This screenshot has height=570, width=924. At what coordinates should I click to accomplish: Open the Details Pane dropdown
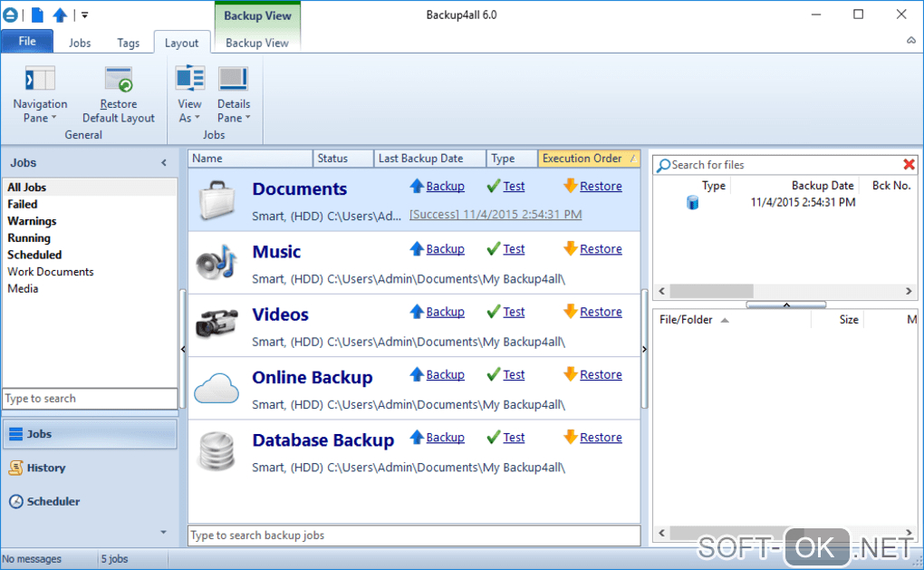pyautogui.click(x=234, y=94)
